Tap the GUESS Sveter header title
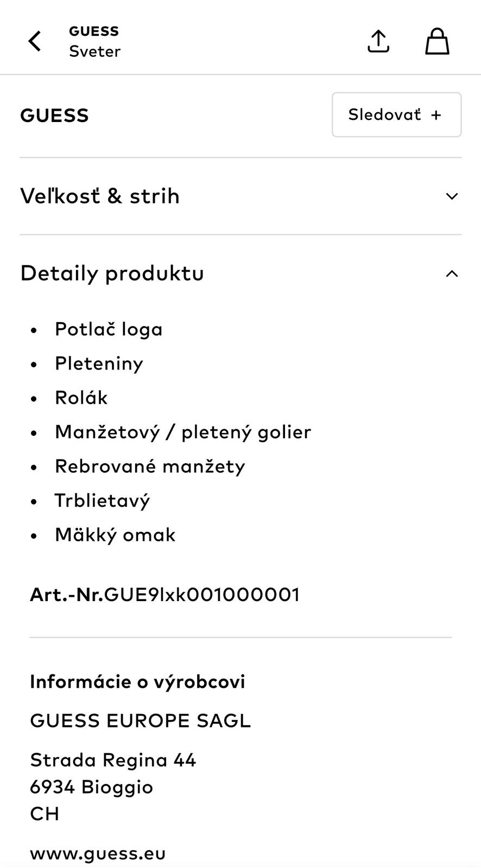The width and height of the screenshot is (481, 868). coord(94,41)
